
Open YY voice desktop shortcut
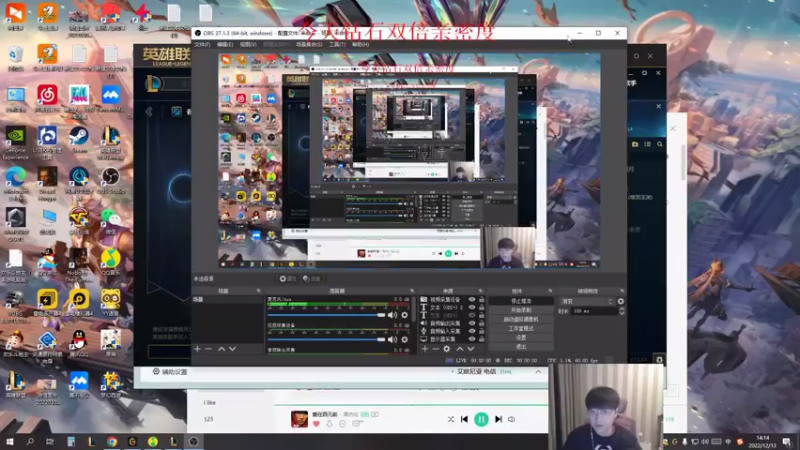point(110,303)
